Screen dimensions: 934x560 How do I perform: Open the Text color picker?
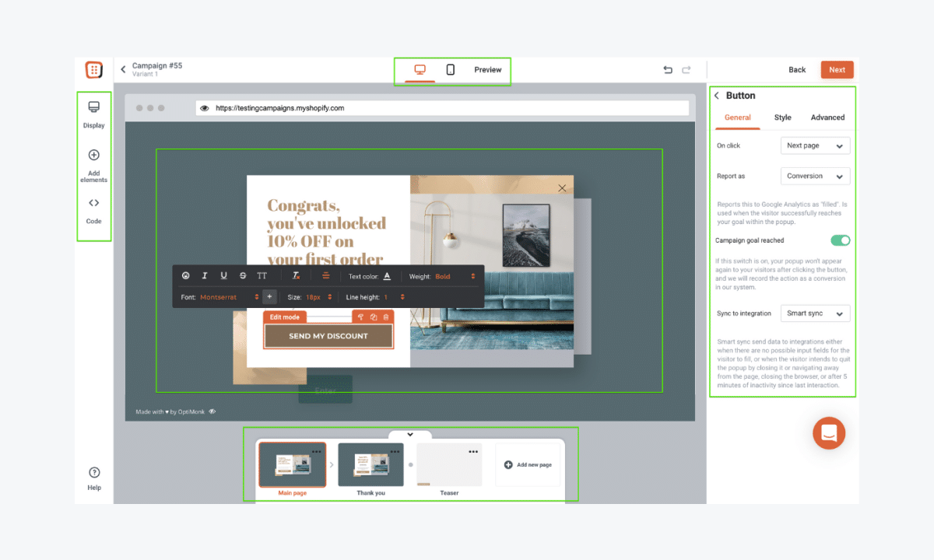pyautogui.click(x=387, y=276)
